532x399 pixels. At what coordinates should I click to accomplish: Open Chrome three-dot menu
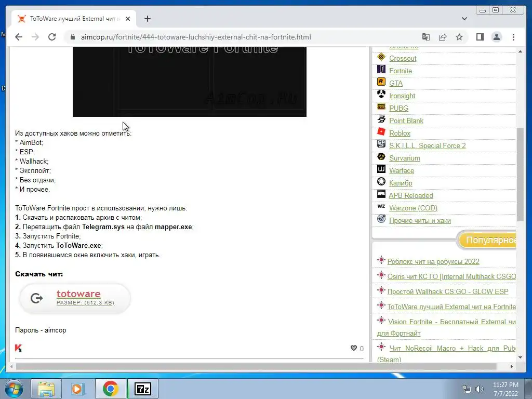click(513, 37)
